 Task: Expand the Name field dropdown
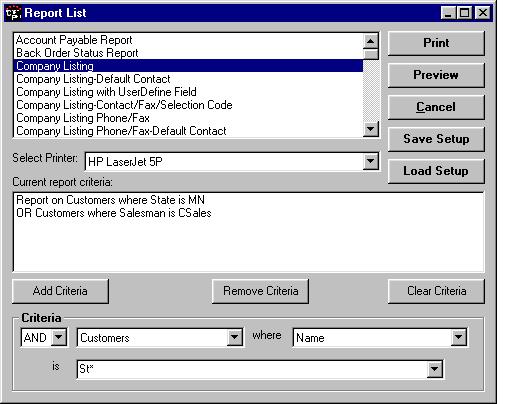(x=458, y=337)
